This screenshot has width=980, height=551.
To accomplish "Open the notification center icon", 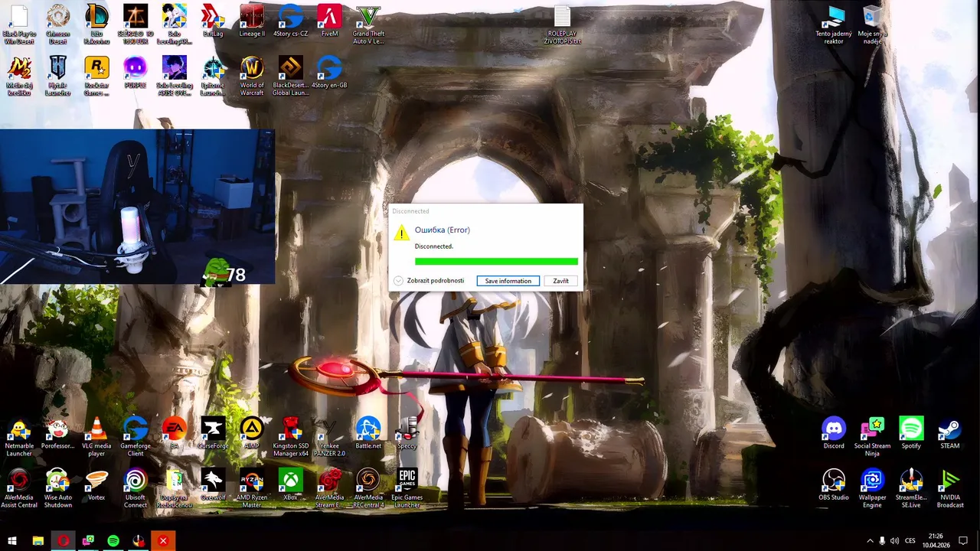I will pyautogui.click(x=963, y=541).
